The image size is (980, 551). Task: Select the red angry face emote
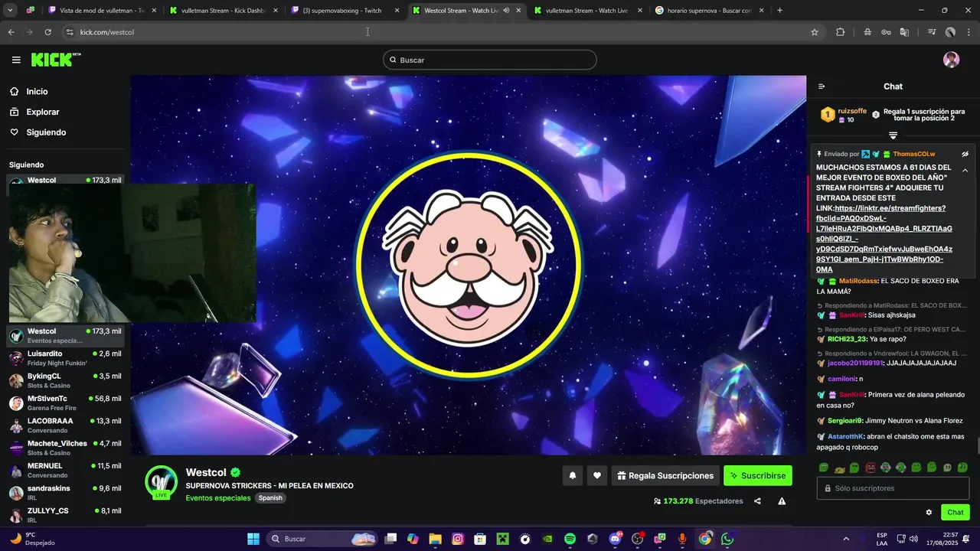870,468
